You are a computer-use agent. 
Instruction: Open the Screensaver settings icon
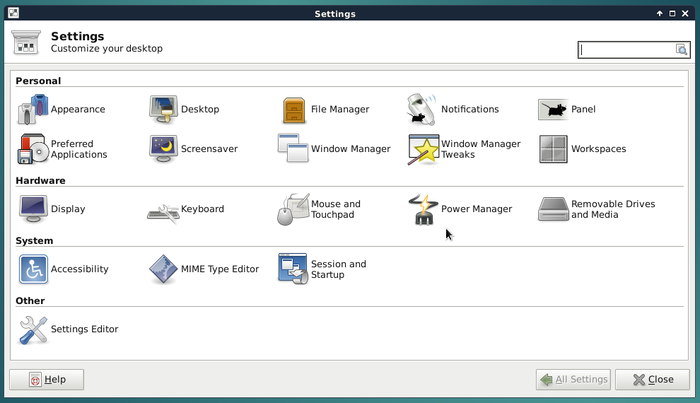point(163,149)
